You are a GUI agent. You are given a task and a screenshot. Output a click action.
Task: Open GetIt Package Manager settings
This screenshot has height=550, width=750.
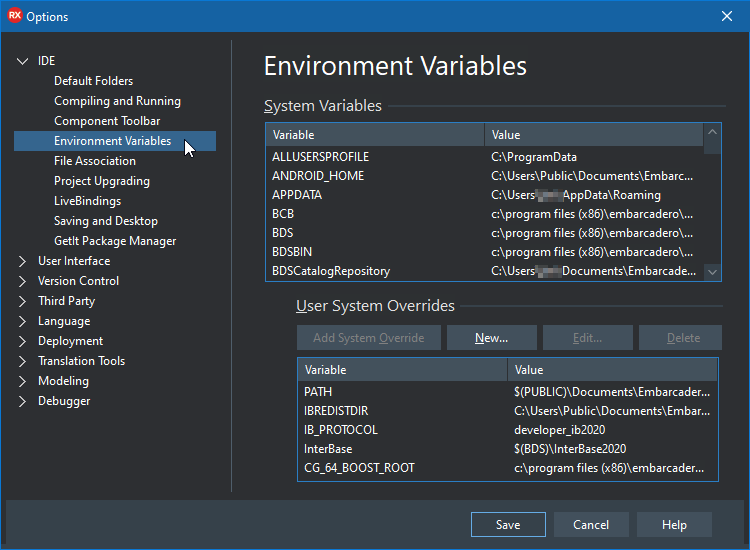(115, 241)
